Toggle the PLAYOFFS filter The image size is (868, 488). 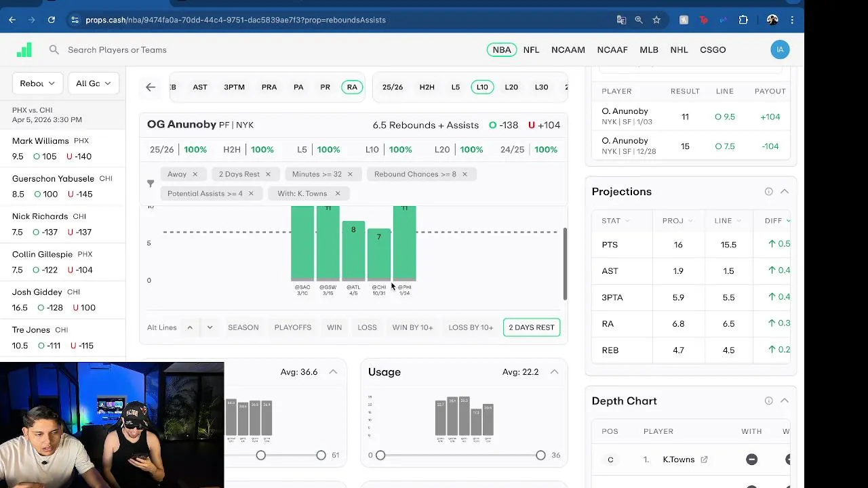[293, 327]
